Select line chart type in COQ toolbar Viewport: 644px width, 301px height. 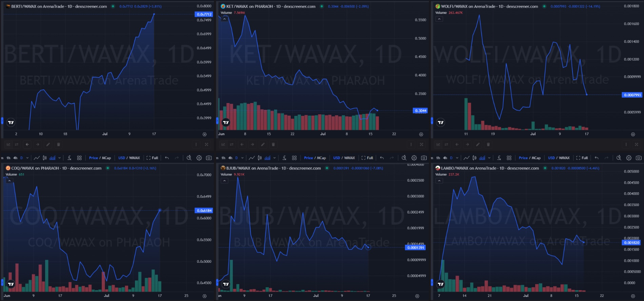tap(37, 158)
